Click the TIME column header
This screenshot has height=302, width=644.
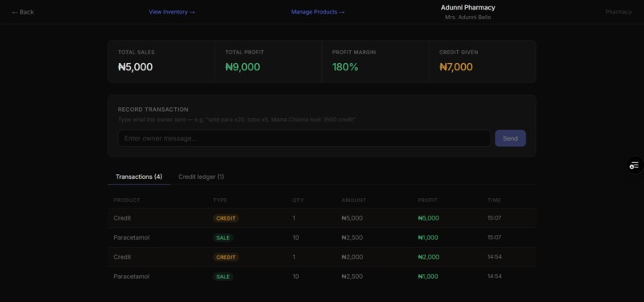coord(494,200)
